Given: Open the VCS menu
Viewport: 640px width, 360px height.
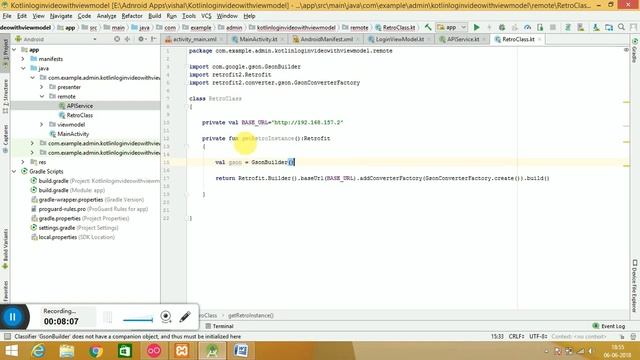Looking at the screenshot, I should (x=206, y=16).
